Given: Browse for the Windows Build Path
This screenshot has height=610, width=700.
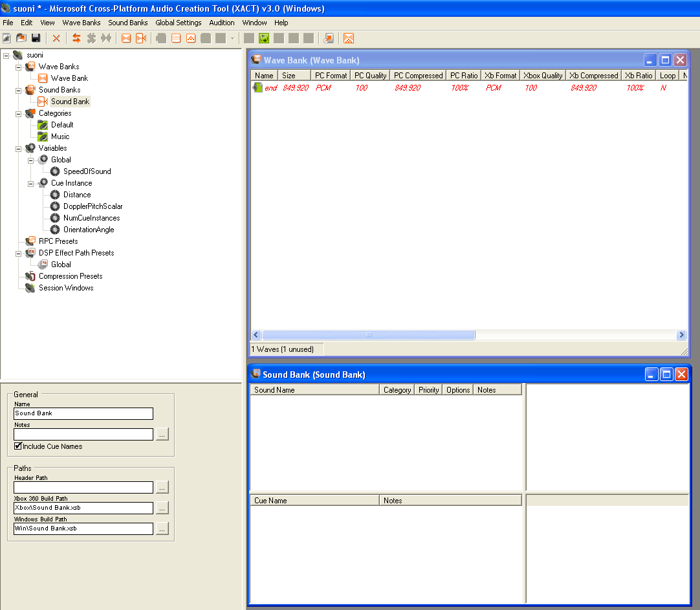Looking at the screenshot, I should [x=162, y=528].
